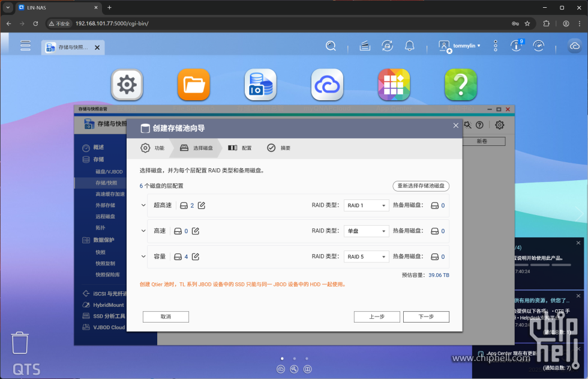Click the QTS desktop search icon
Viewport: 588px width, 379px height.
click(331, 46)
